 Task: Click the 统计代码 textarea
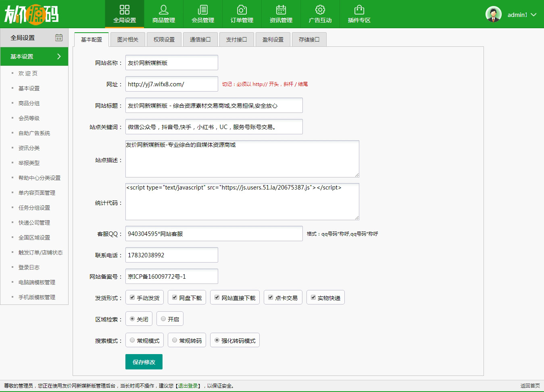tap(242, 202)
